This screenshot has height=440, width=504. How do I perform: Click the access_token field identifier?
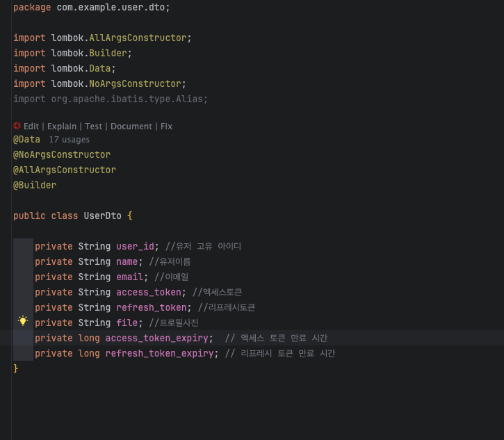point(149,292)
